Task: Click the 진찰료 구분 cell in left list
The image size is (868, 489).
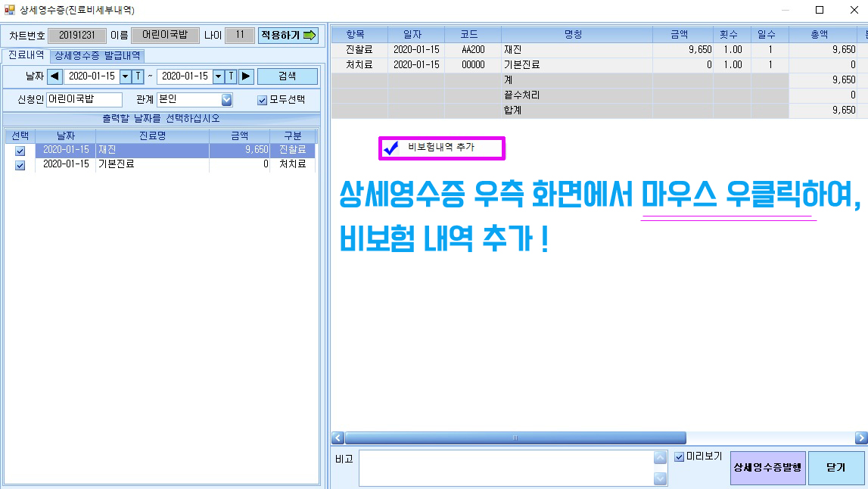Action: click(292, 150)
